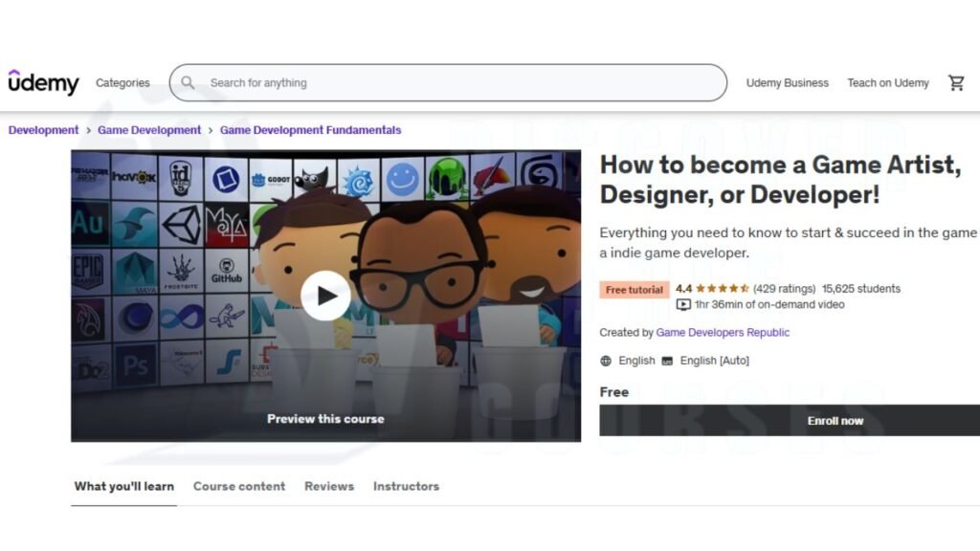Click the Preview this course label
Image resolution: width=980 pixels, height=551 pixels.
pos(325,419)
